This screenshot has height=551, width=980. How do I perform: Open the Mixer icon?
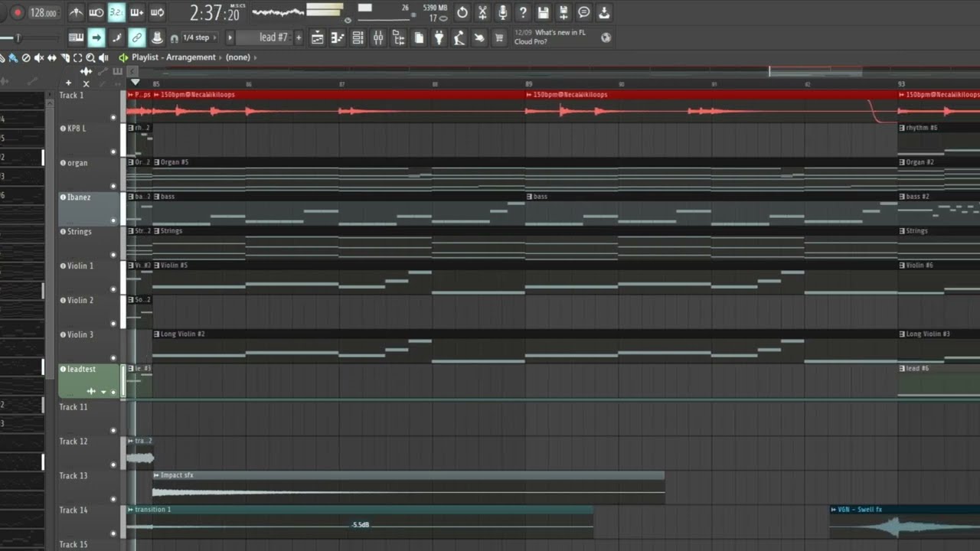[x=378, y=37]
